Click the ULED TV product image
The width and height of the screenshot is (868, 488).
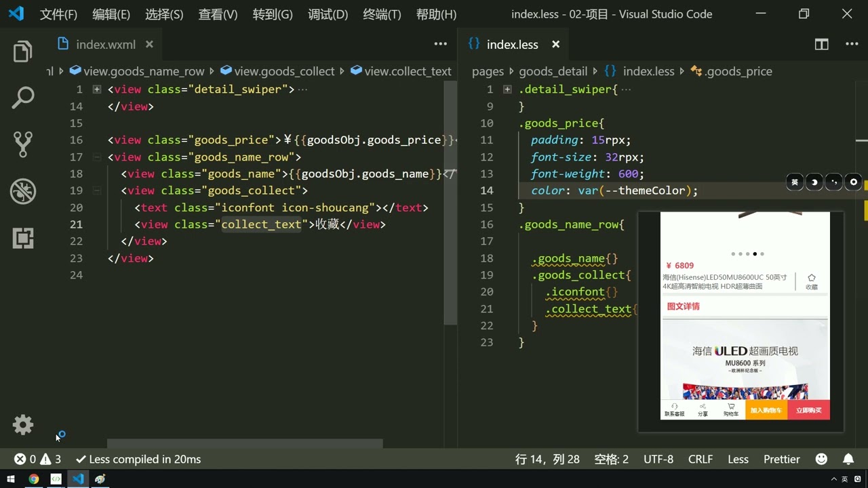tap(745, 359)
